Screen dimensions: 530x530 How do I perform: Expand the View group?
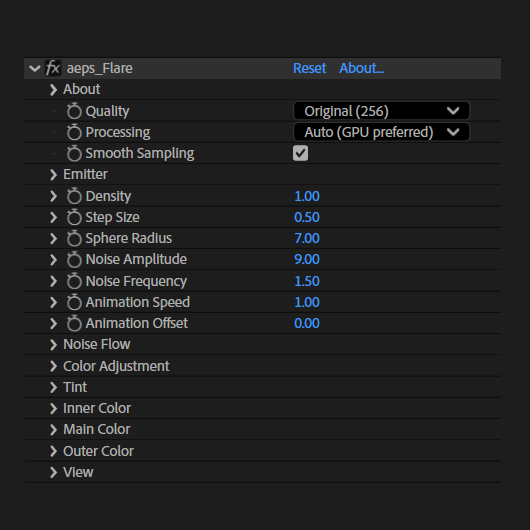click(53, 473)
